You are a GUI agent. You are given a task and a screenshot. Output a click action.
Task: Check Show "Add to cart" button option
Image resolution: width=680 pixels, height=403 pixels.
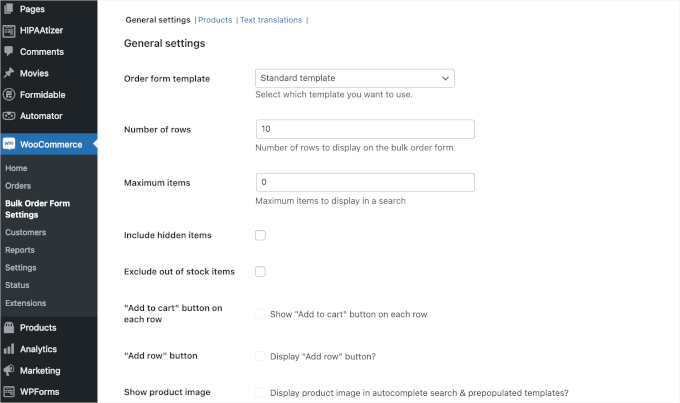260,314
